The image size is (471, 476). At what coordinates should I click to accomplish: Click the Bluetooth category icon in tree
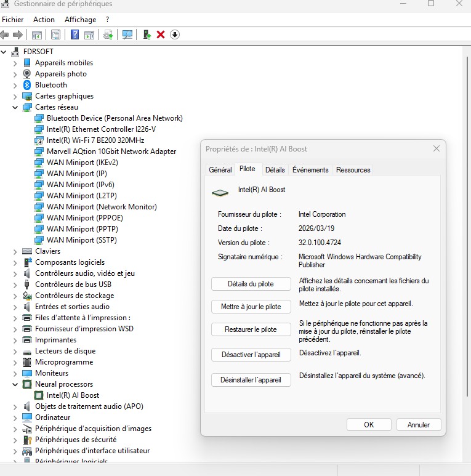pyautogui.click(x=27, y=85)
